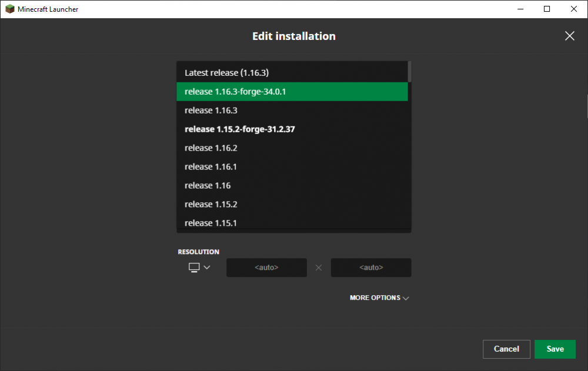Pick release 1.15.2-forge-31.2.37 from the list
The width and height of the screenshot is (588, 371).
239,129
